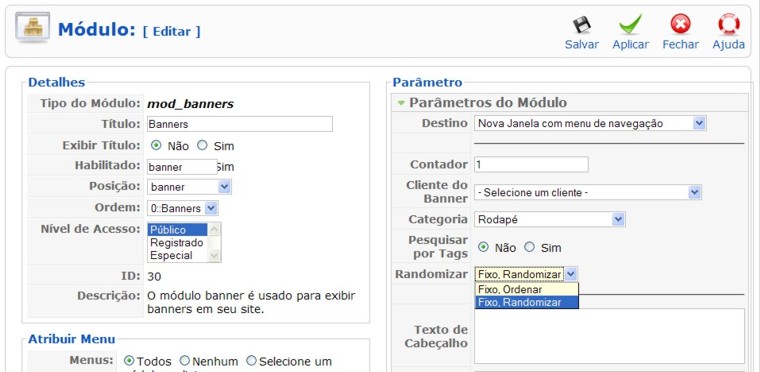Open the Categoria dropdown showing Rodapé
The image size is (760, 372).
pyautogui.click(x=550, y=219)
